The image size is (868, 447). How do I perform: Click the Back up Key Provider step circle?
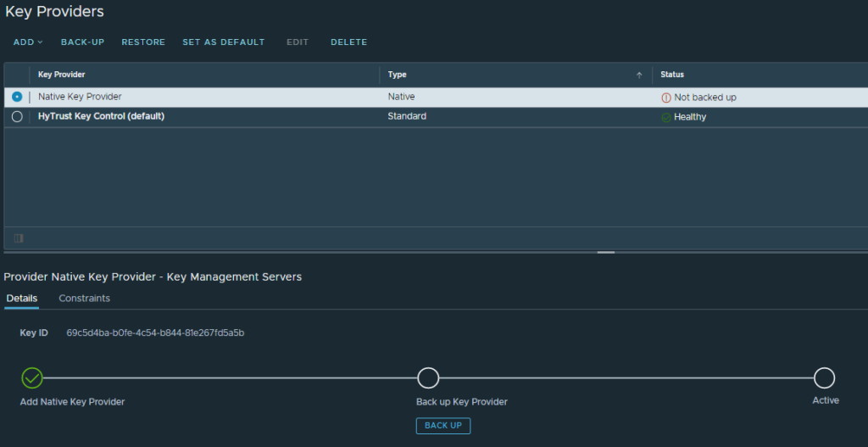click(428, 377)
